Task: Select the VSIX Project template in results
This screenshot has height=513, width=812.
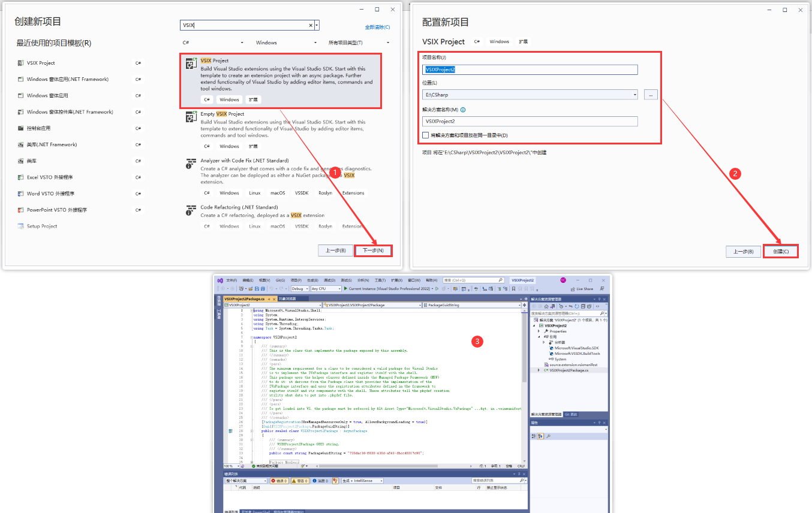Action: click(281, 82)
